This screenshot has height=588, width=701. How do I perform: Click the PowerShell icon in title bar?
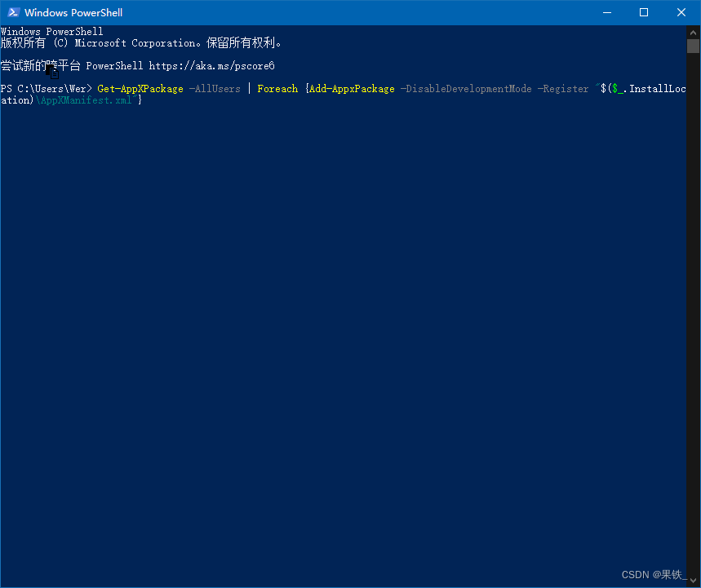pyautogui.click(x=13, y=12)
